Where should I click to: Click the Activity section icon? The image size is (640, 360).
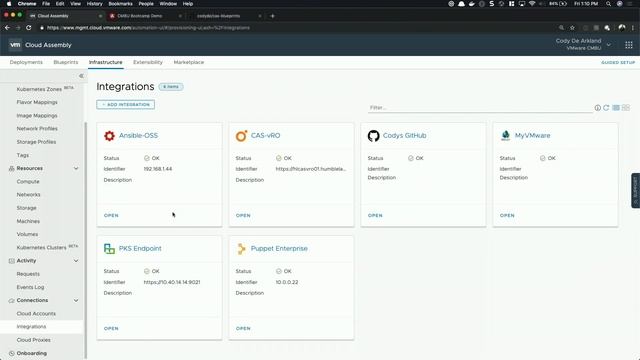pos(11,261)
